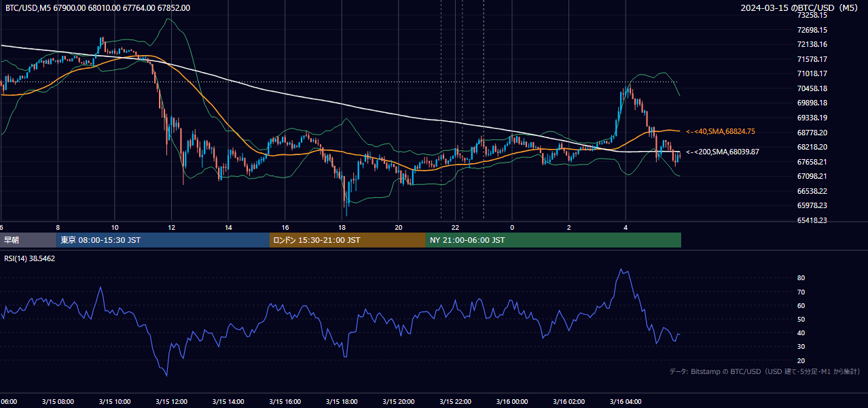
Task: Click hour label 12 under price chart
Action: (x=171, y=228)
